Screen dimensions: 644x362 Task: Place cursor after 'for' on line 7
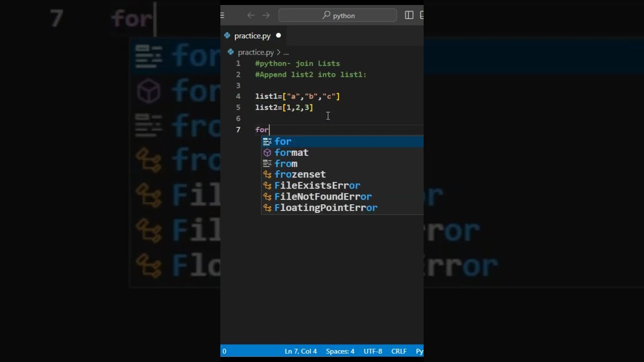269,130
